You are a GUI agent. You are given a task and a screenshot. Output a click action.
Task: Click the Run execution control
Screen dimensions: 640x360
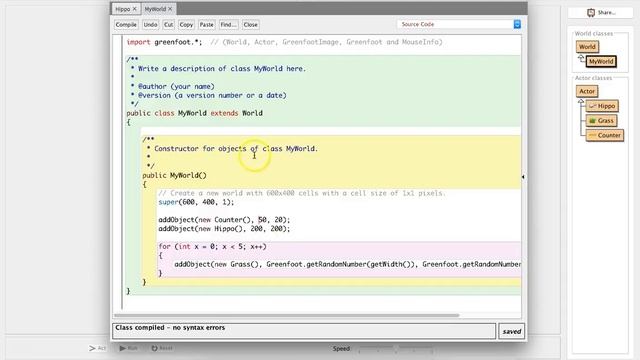128,348
